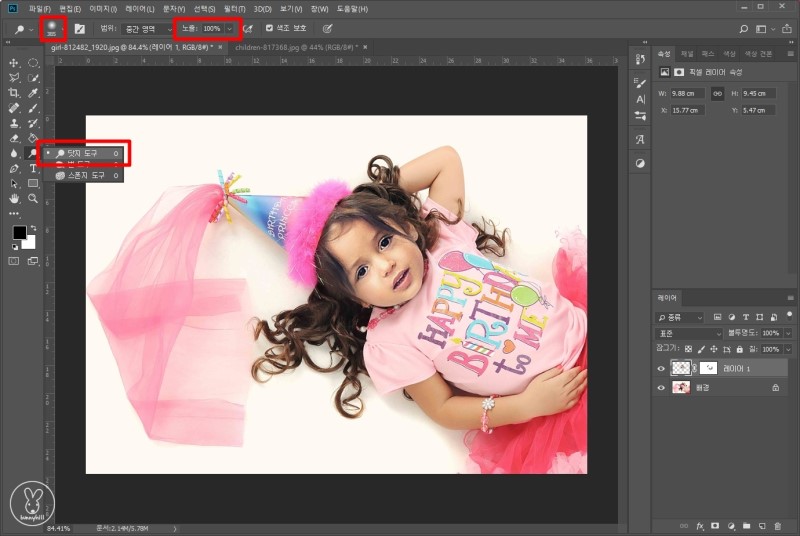The width and height of the screenshot is (800, 536).
Task: Hide 레이어 1 using its eye icon
Action: click(661, 368)
